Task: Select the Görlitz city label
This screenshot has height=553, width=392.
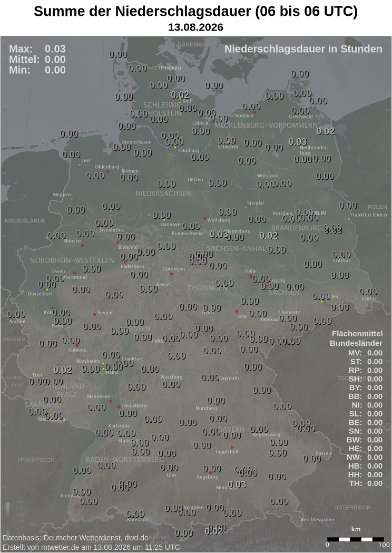Action: tap(369, 299)
